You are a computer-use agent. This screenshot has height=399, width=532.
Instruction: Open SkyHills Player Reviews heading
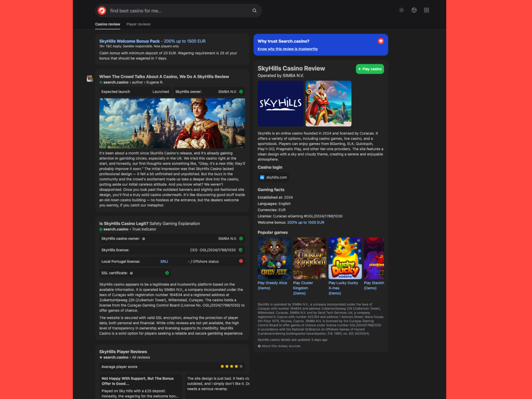(123, 351)
